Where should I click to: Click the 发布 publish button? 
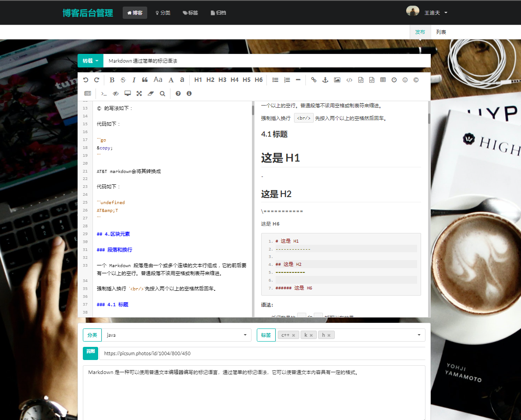pyautogui.click(x=420, y=32)
